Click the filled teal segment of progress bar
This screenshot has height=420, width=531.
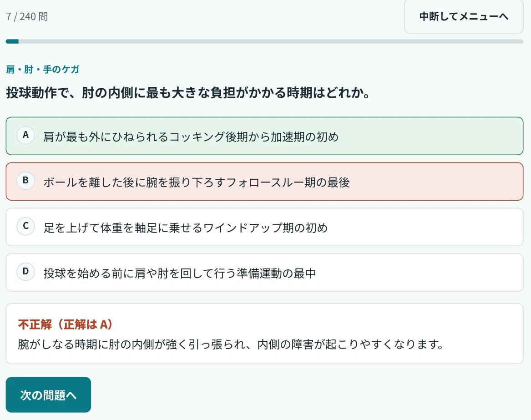[x=12, y=41]
